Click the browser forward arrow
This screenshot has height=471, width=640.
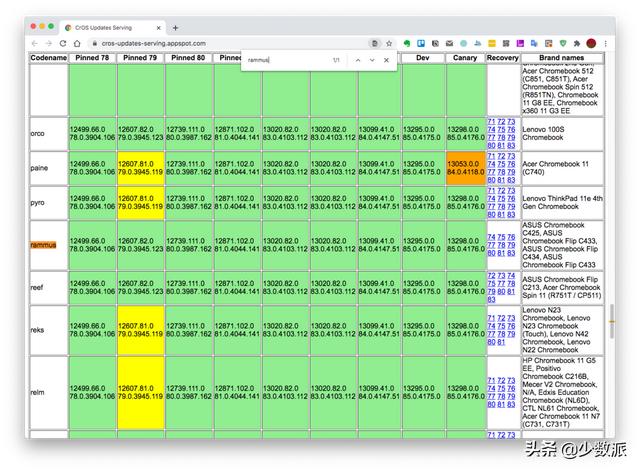tap(49, 43)
